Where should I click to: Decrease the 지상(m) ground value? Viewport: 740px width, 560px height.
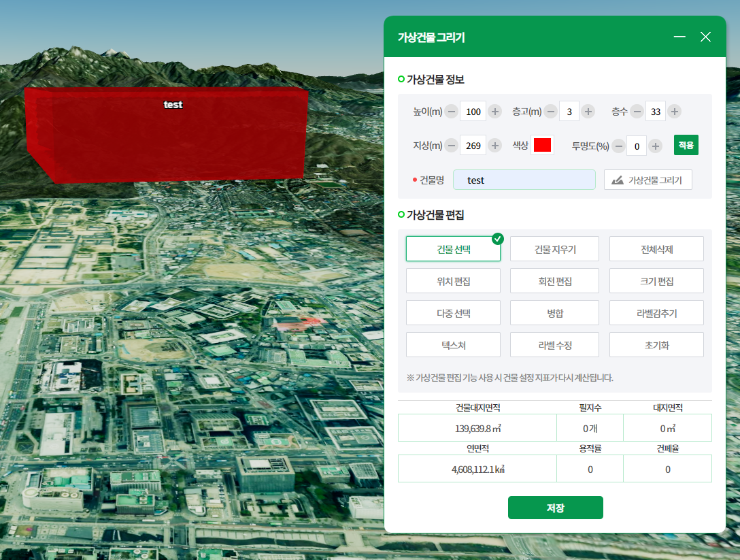click(452, 146)
